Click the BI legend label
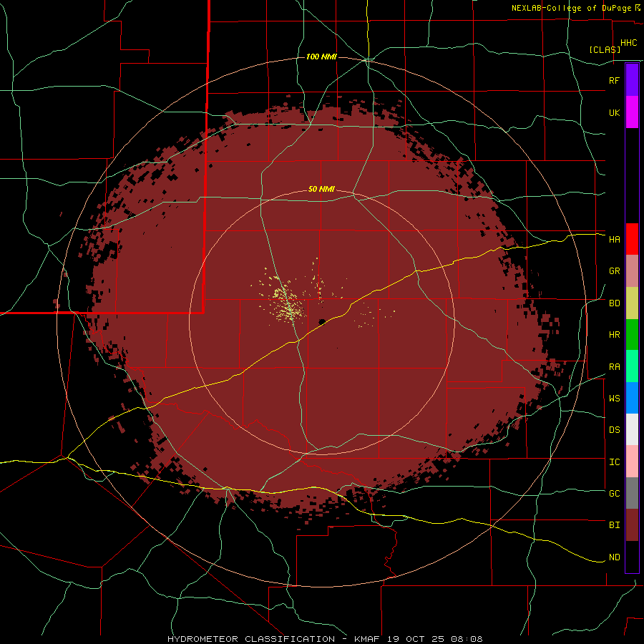This screenshot has width=644, height=644. [x=614, y=525]
